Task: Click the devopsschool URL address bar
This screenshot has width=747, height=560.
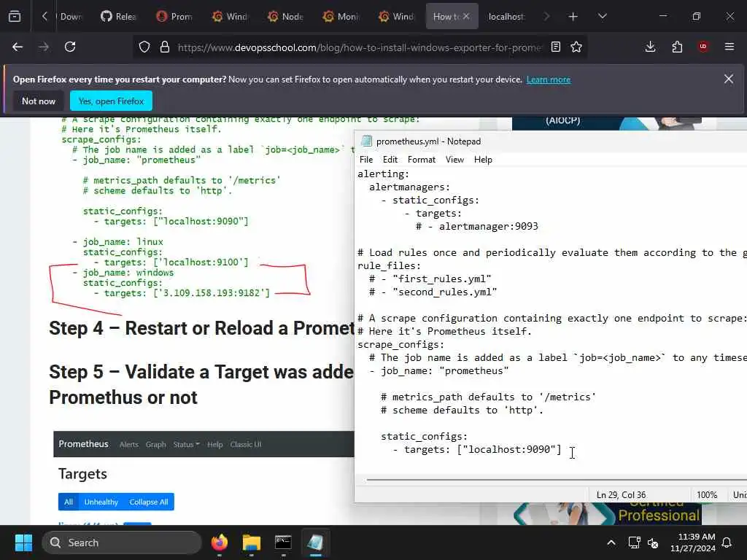Action: pos(360,47)
